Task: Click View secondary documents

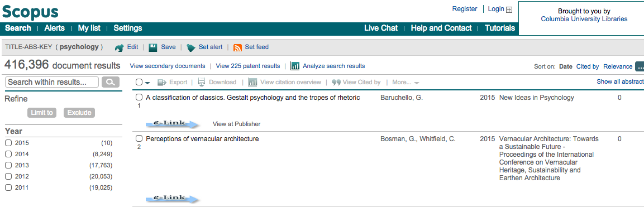Action: pos(168,66)
